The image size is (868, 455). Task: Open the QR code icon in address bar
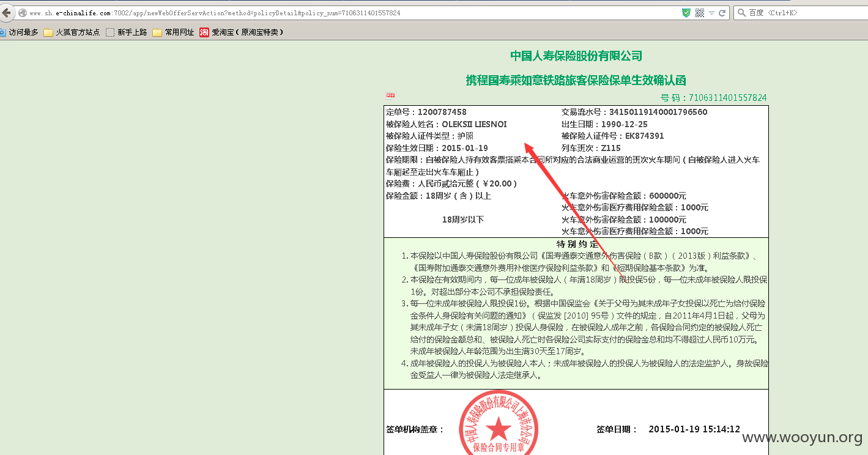[700, 13]
